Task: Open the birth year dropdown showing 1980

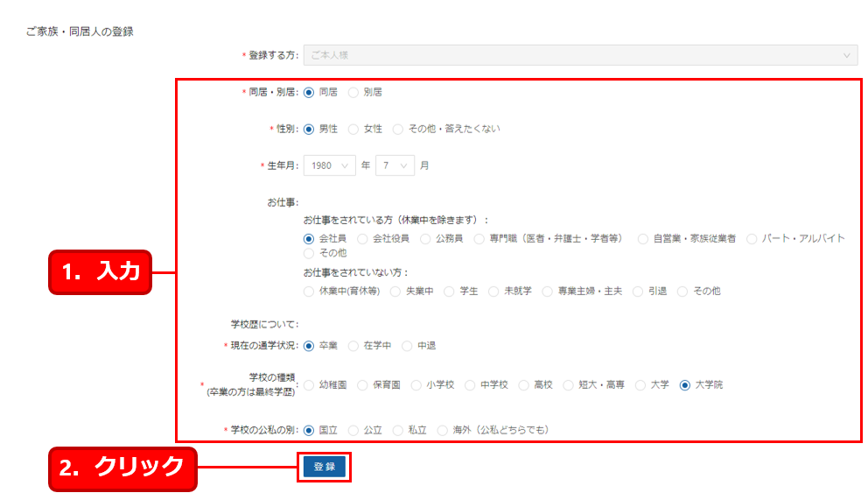Action: tap(329, 165)
